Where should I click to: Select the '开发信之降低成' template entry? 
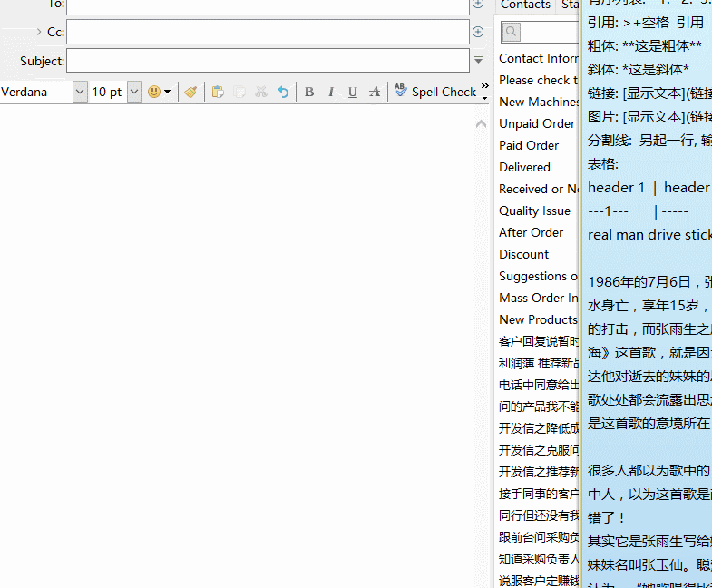[x=539, y=428]
